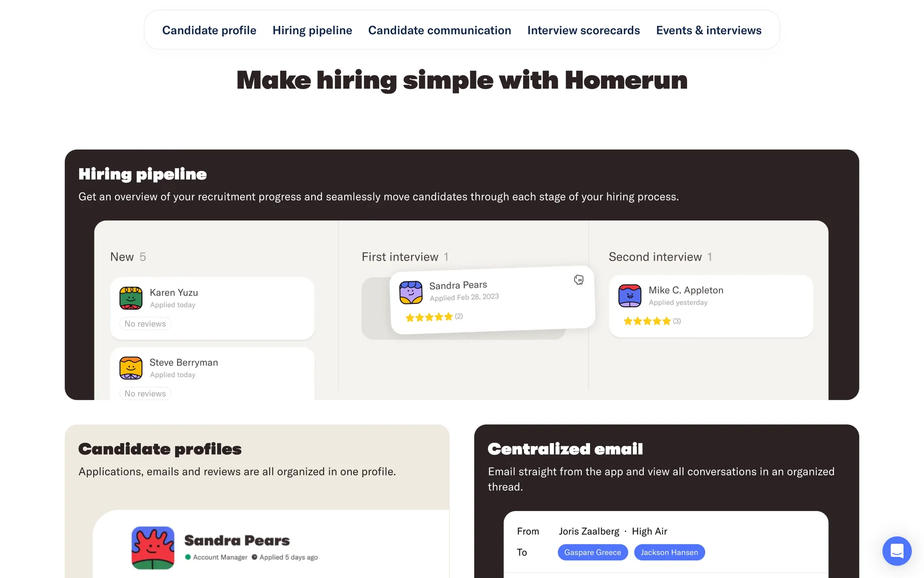Switch to Hiring pipeline tab
The height and width of the screenshot is (578, 924).
point(312,30)
